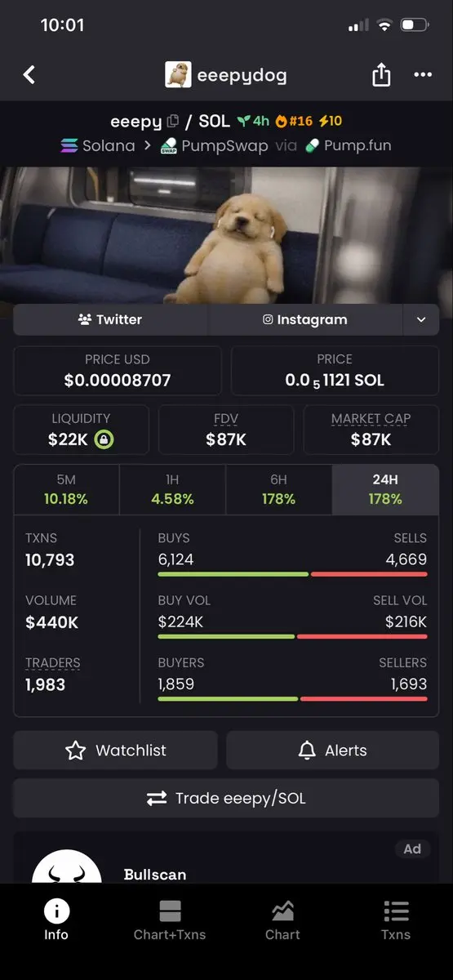Select the 1H timeframe tab
This screenshot has height=980, width=453.
(172, 489)
